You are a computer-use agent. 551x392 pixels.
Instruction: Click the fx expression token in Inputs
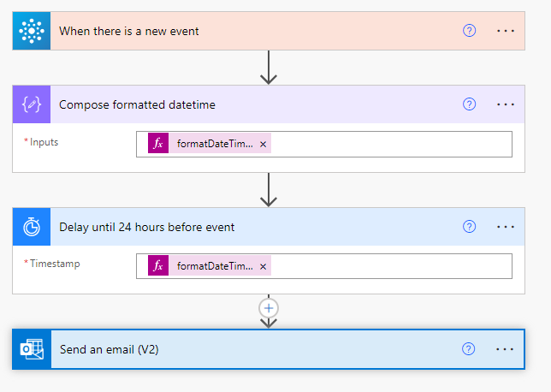coord(210,143)
